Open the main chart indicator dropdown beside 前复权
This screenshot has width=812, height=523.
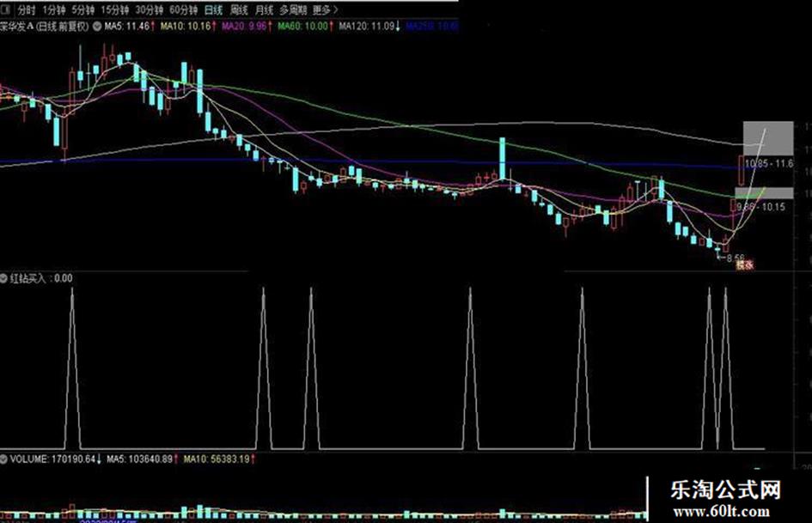(x=97, y=26)
